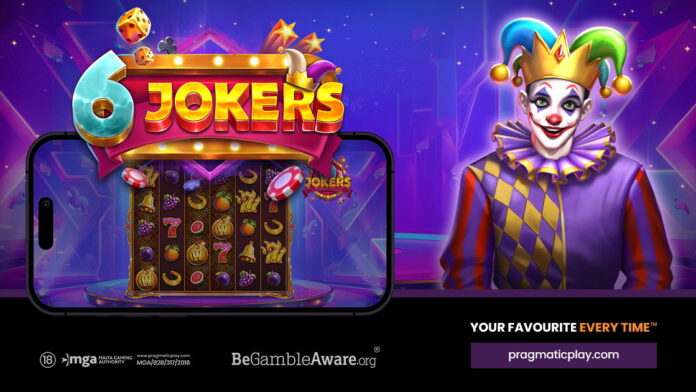This screenshot has height=392, width=696.
Task: Click the phone's camera notch
Action: (x=46, y=223)
